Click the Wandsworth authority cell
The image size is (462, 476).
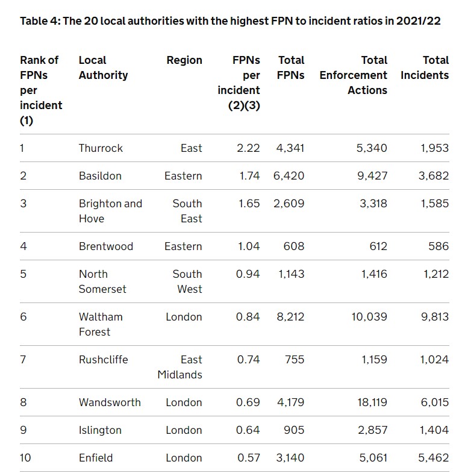(x=110, y=402)
